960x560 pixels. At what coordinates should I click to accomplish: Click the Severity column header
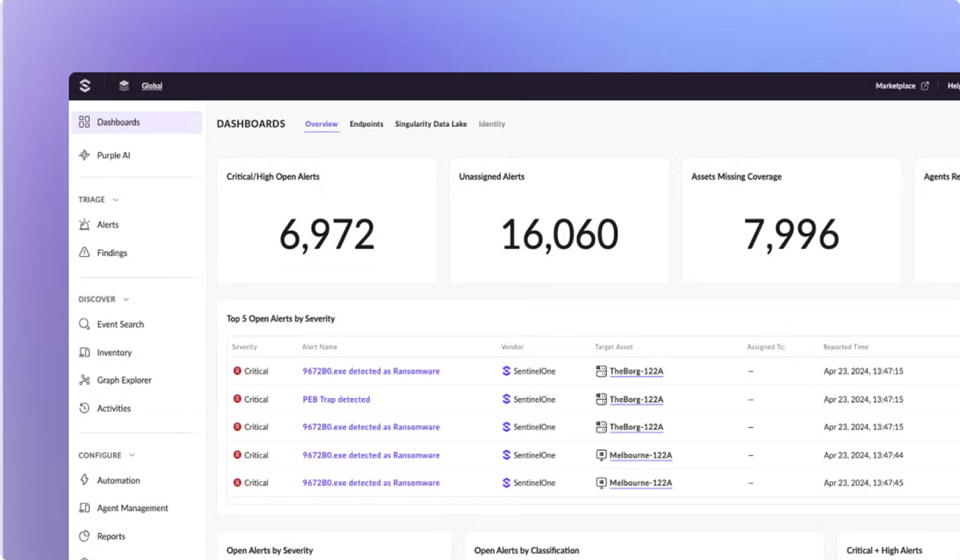[x=244, y=347]
